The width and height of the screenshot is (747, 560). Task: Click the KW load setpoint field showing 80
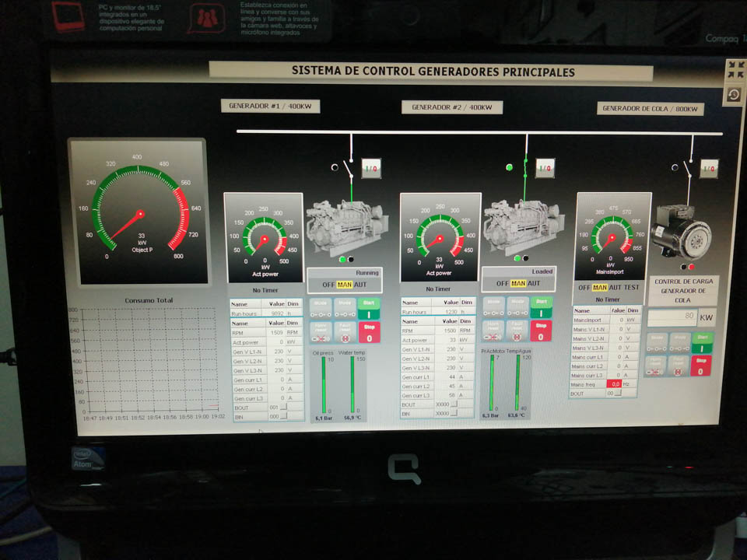tap(672, 317)
